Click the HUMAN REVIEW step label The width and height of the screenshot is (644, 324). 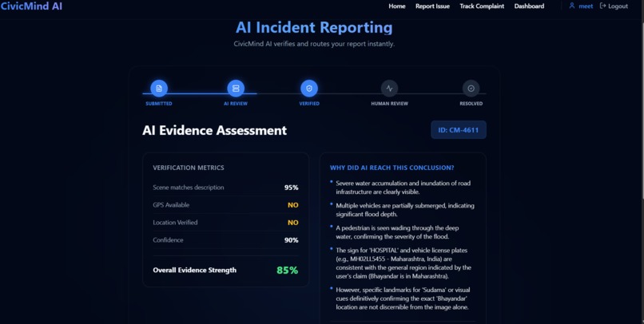click(389, 104)
